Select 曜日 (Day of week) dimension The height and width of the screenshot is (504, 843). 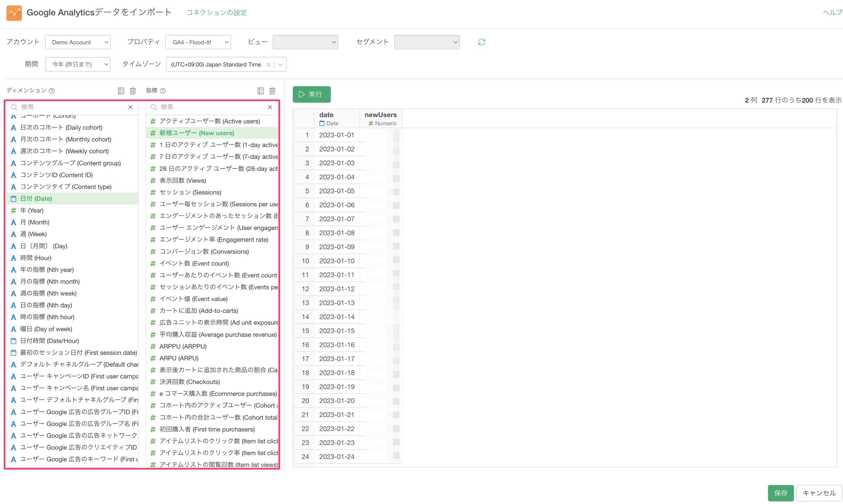pyautogui.click(x=72, y=329)
